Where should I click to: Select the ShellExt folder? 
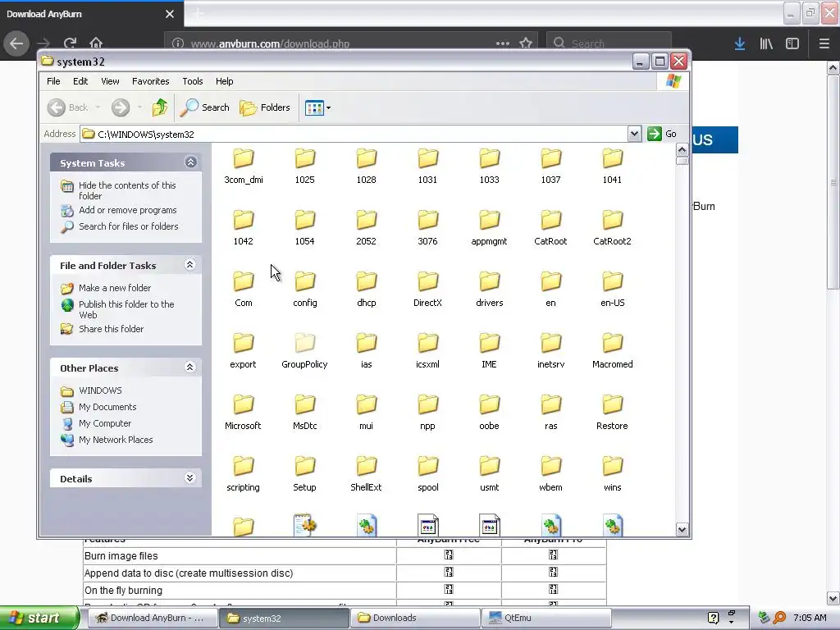tap(367, 474)
